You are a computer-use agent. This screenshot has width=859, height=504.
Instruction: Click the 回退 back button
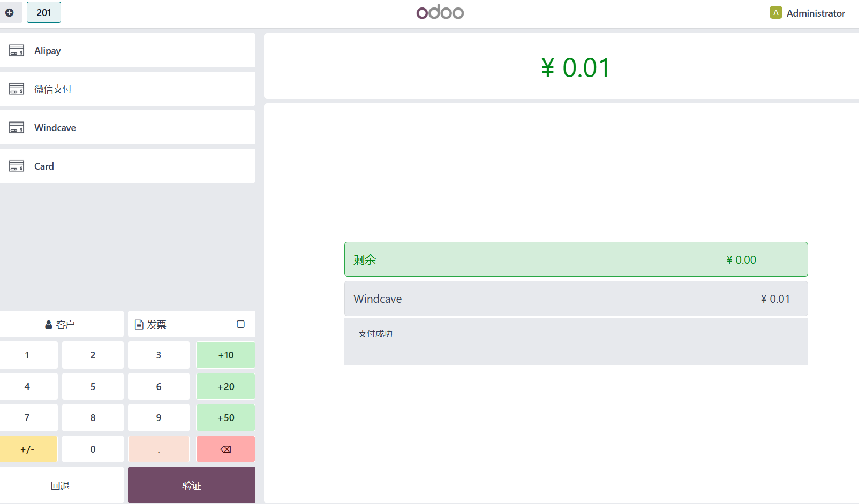coord(61,485)
